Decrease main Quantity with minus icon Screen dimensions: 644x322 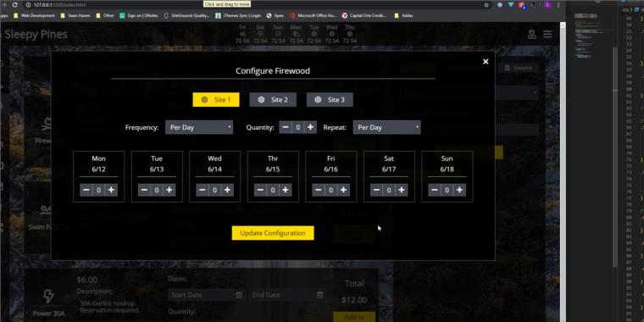(285, 127)
